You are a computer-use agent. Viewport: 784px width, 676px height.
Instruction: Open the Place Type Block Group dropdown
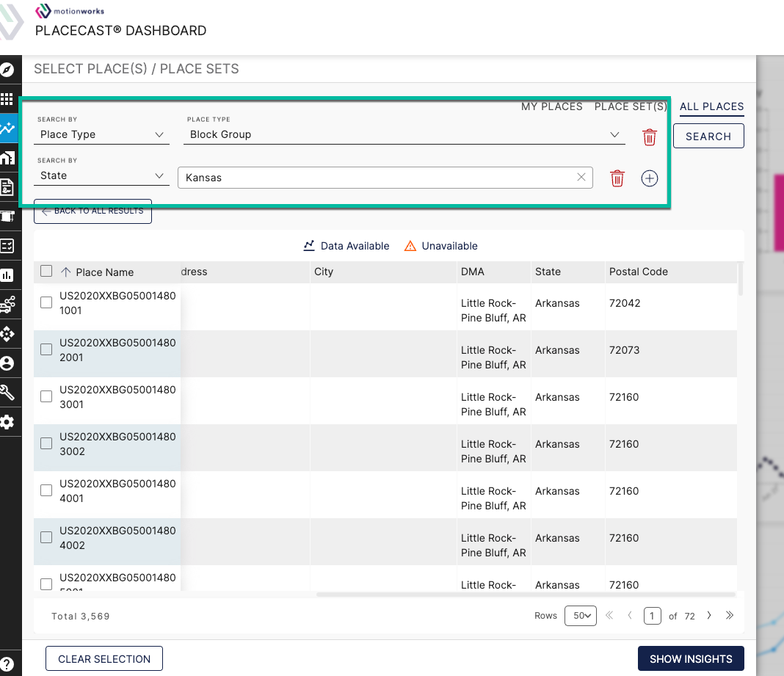click(404, 134)
